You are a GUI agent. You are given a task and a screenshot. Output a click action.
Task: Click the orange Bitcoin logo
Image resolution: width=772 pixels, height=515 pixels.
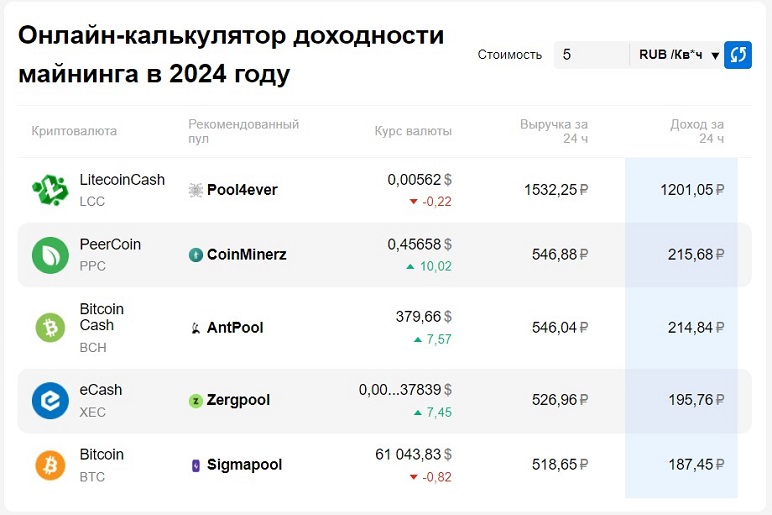tap(49, 465)
